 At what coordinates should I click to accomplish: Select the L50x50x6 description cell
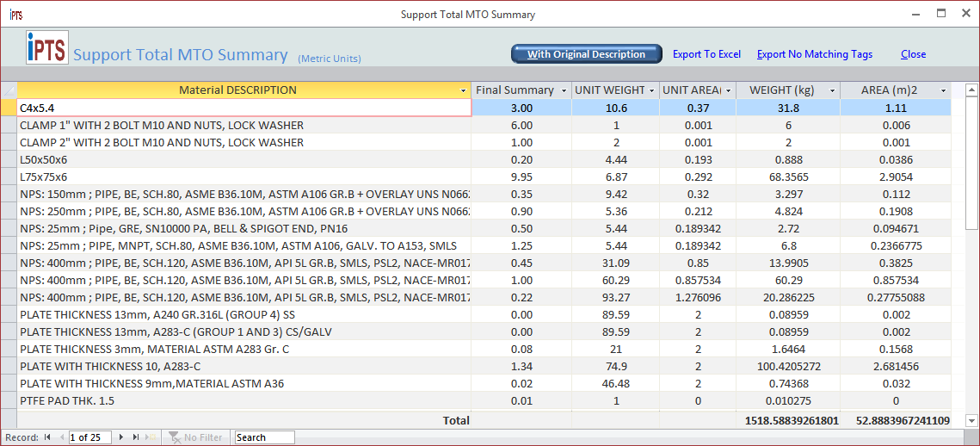point(244,159)
